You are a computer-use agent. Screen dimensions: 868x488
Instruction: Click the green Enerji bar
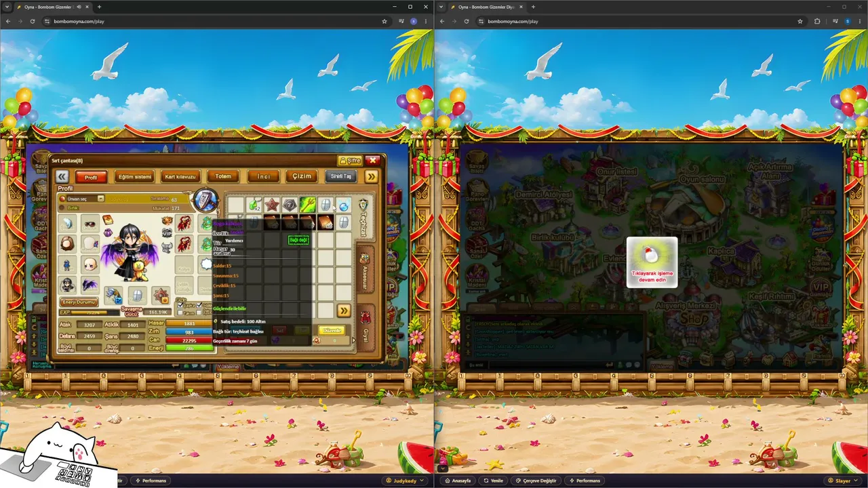(189, 348)
